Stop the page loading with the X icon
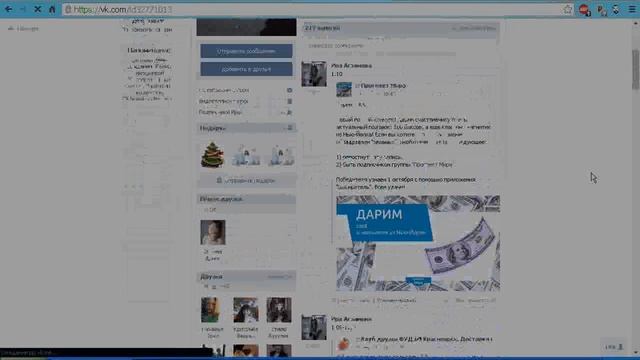 (38, 9)
